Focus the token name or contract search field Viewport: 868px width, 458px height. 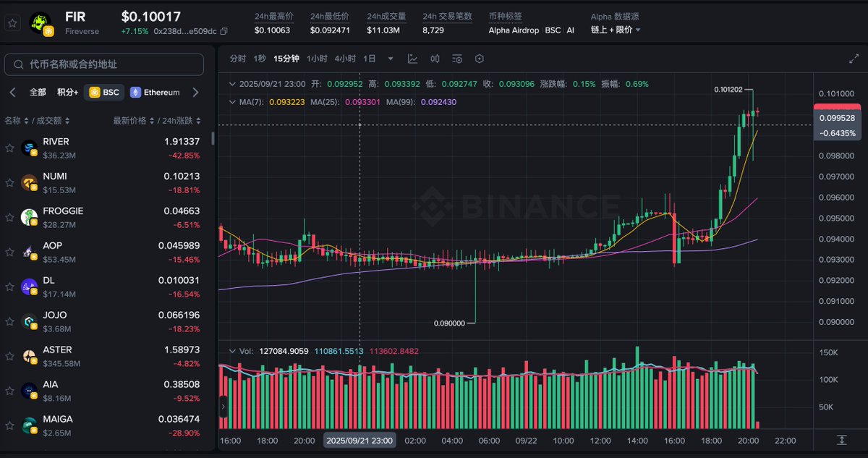coord(104,64)
